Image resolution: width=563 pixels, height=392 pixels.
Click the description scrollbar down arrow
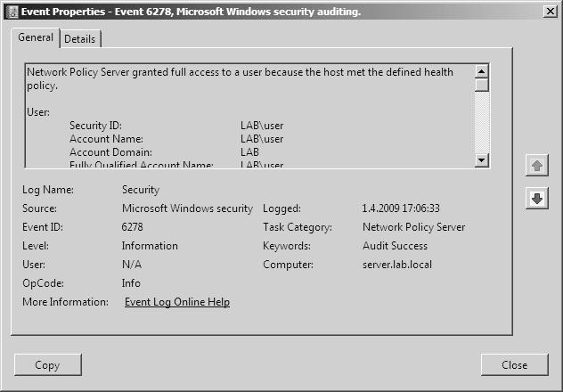(482, 160)
